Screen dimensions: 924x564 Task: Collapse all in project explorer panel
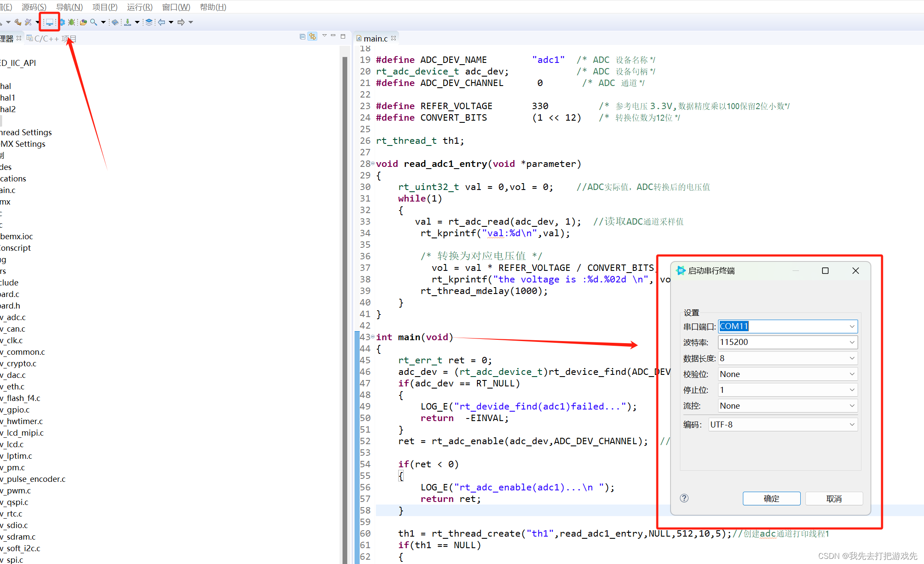click(302, 37)
